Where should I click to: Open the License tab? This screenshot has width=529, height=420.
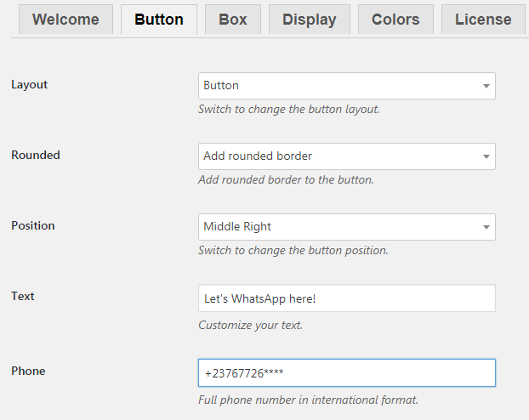tap(483, 20)
